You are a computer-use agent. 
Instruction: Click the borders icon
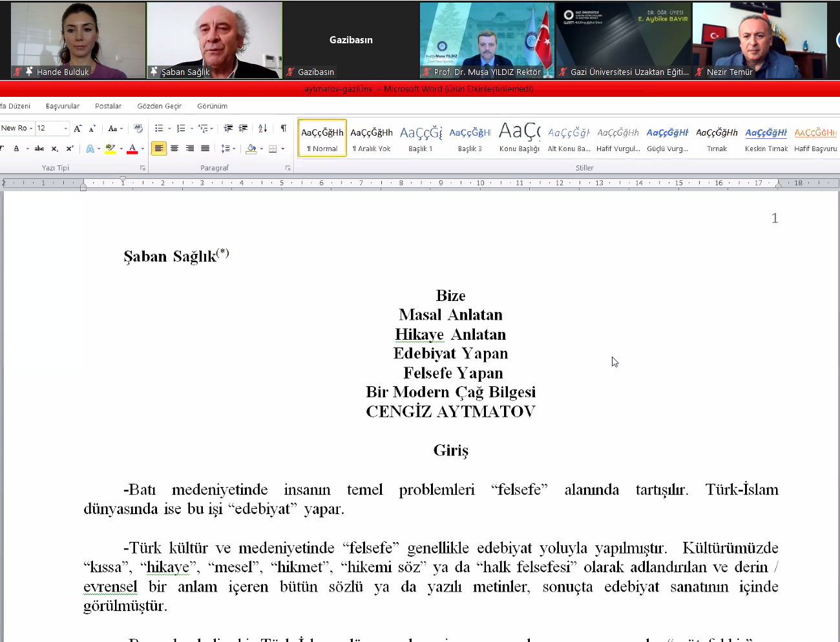click(273, 149)
